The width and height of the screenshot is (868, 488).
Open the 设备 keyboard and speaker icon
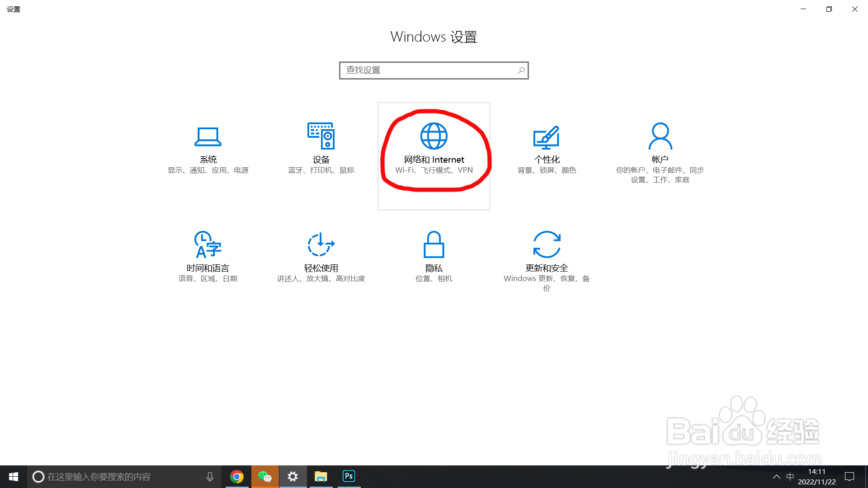(321, 136)
